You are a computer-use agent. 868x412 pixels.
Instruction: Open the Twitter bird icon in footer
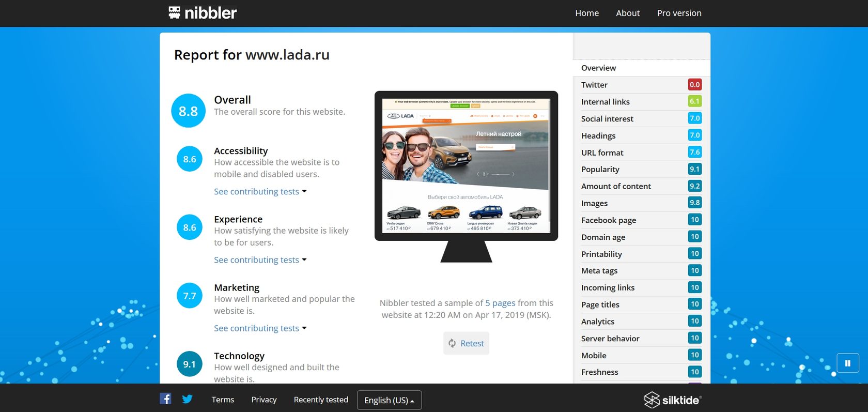click(x=187, y=399)
